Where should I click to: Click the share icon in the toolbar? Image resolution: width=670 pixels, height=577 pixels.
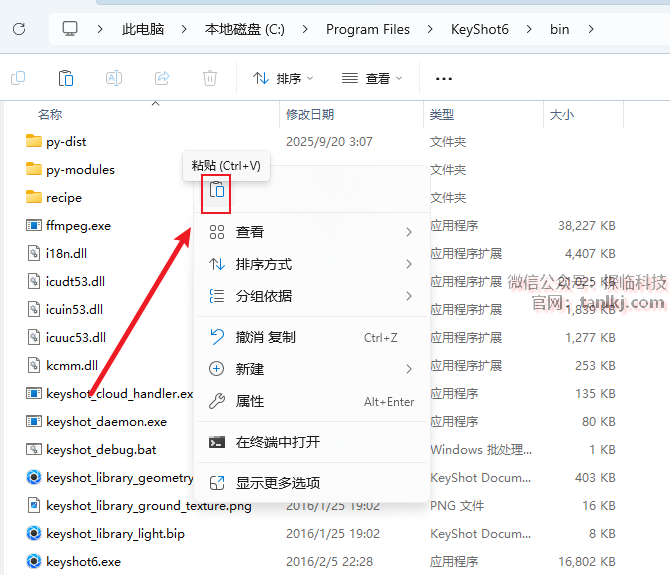click(x=162, y=78)
